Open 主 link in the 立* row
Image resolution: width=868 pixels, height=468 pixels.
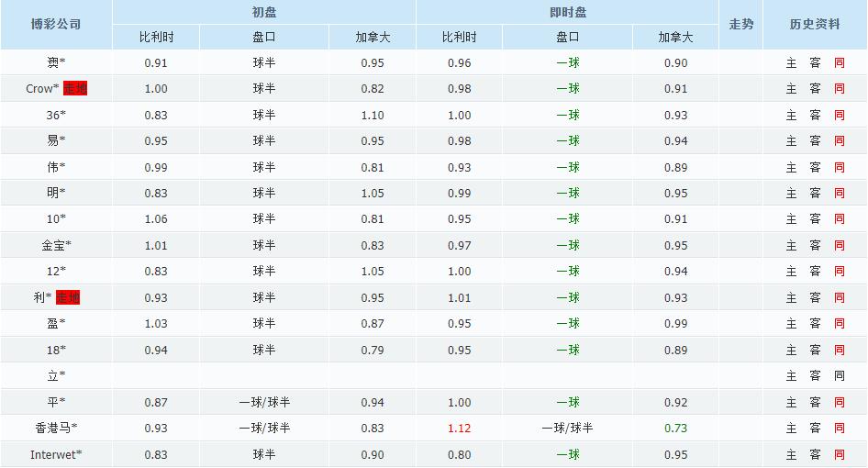coord(792,375)
